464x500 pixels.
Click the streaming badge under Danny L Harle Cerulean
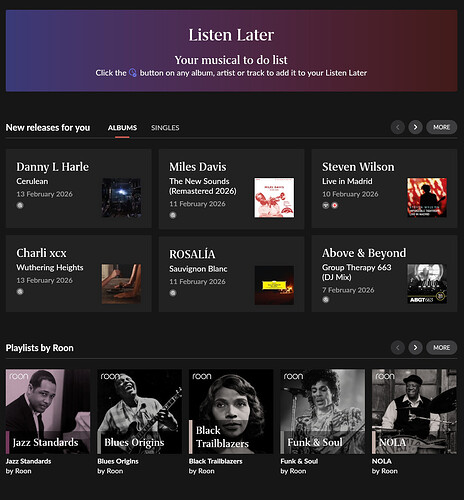coord(20,205)
